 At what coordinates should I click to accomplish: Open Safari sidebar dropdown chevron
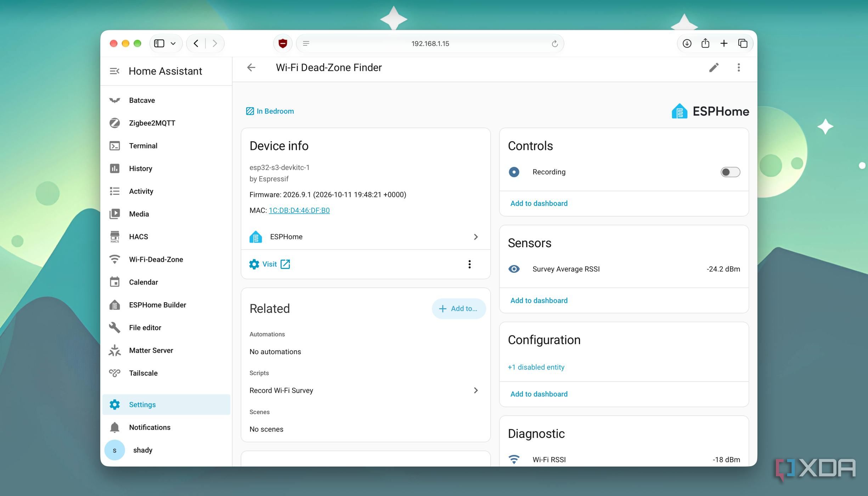pos(173,43)
